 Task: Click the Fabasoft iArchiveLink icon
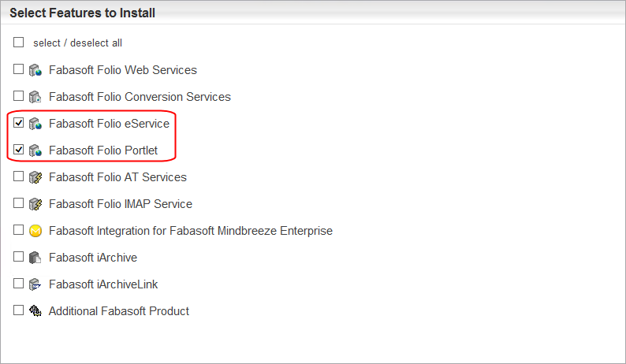pos(35,284)
